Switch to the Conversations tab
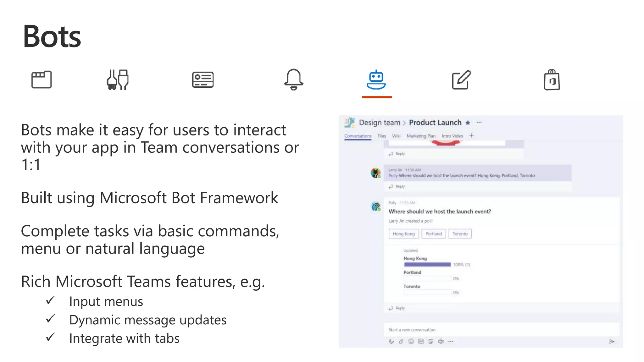 click(358, 136)
